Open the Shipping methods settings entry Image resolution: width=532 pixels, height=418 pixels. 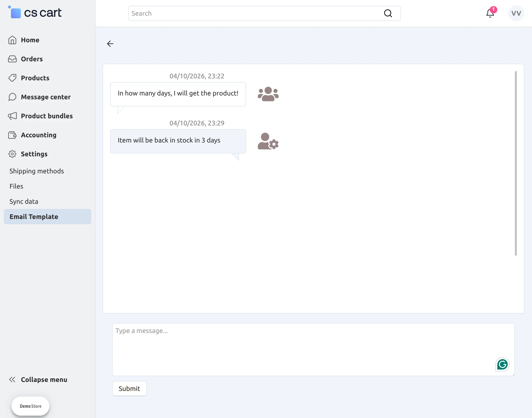[37, 171]
